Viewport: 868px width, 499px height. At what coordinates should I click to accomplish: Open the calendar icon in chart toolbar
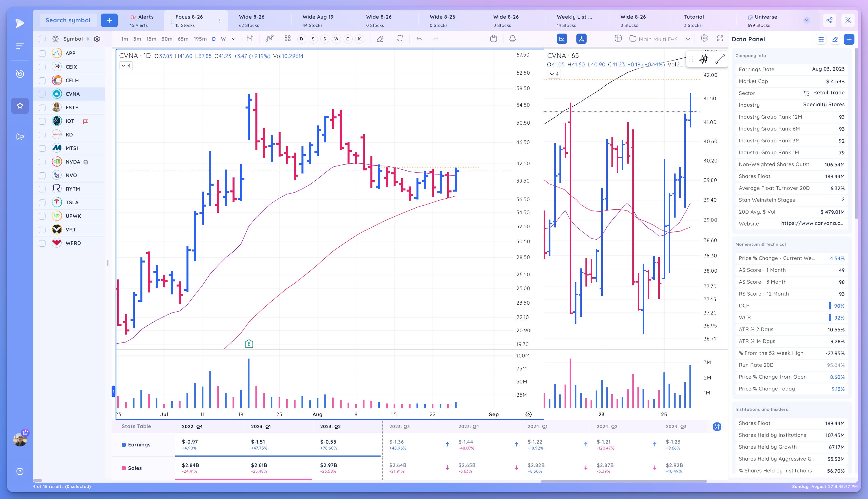[493, 39]
